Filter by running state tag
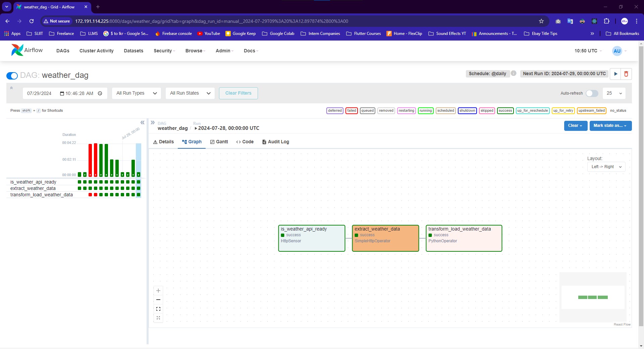Image resolution: width=644 pixels, height=349 pixels. (426, 110)
